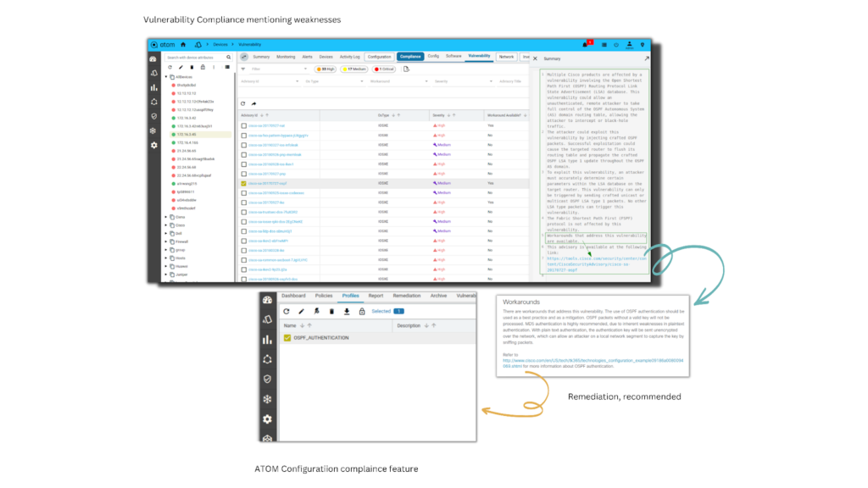Expand the Cisco device group
The image size is (868, 488).
click(x=166, y=225)
